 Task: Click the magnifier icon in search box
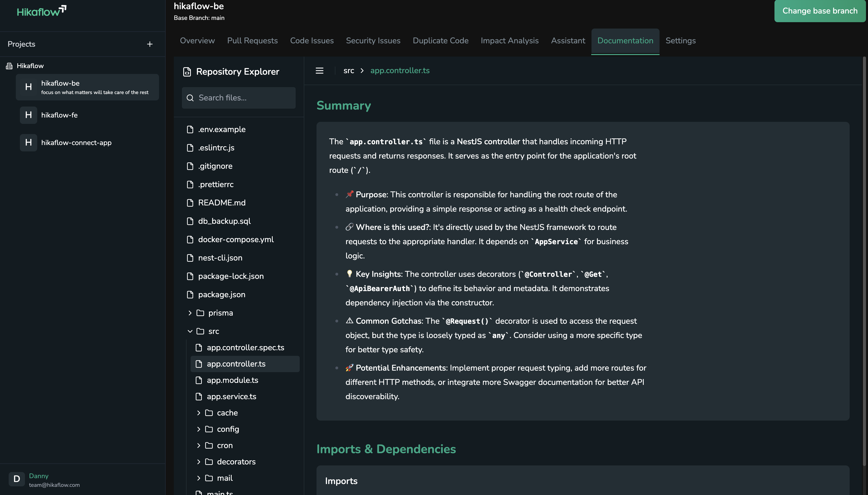coord(190,98)
